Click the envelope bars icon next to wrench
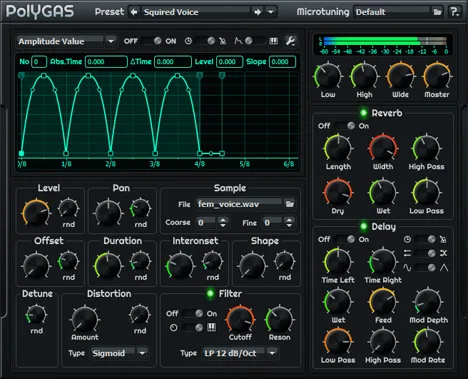This screenshot has height=379, width=468. coord(273,41)
